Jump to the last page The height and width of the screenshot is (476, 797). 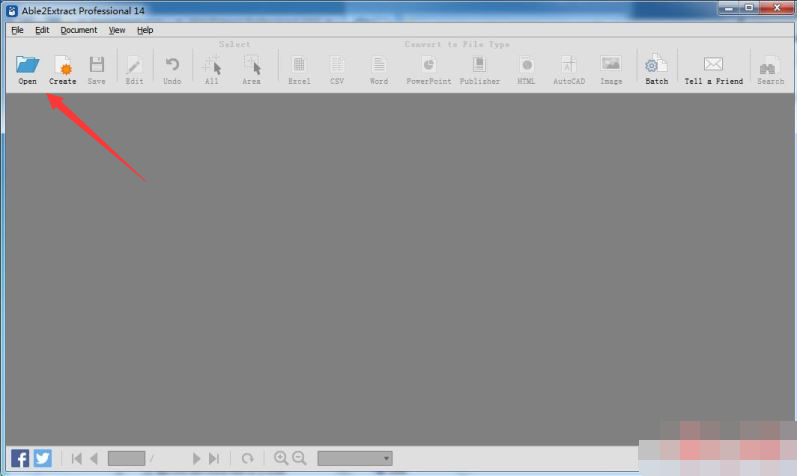(x=214, y=459)
